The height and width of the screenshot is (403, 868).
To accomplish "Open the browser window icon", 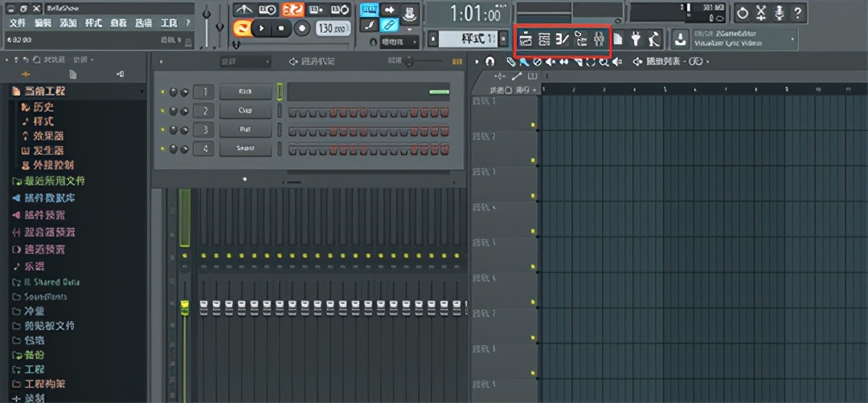I will click(580, 39).
